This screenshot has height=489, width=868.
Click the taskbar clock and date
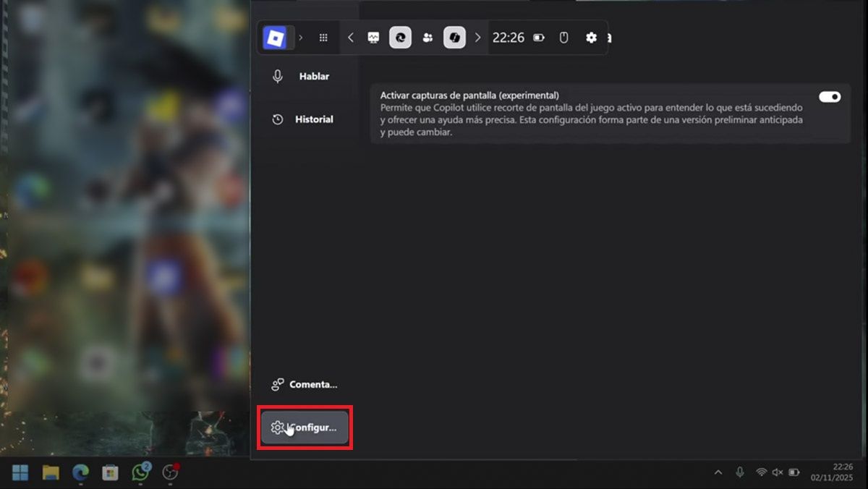[x=842, y=472]
